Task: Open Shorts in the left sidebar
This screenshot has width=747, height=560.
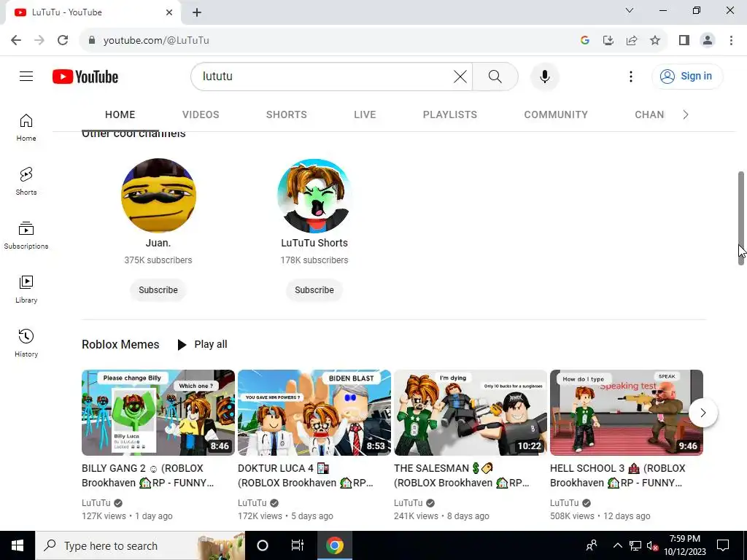Action: (x=26, y=182)
